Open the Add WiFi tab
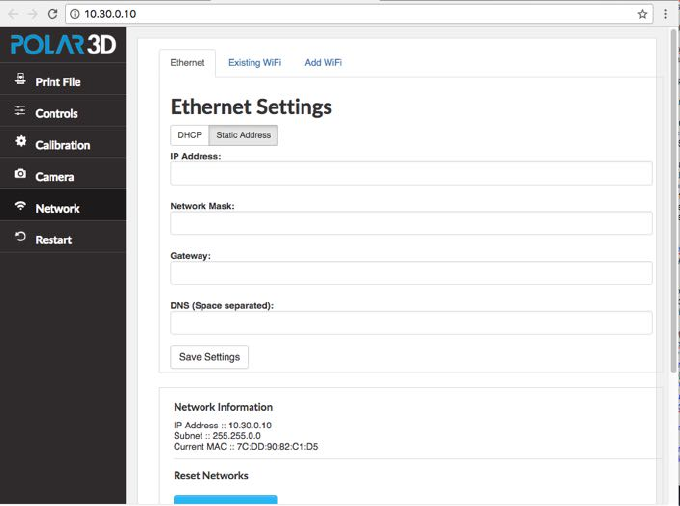Screen dimensions: 680x506 [x=323, y=63]
